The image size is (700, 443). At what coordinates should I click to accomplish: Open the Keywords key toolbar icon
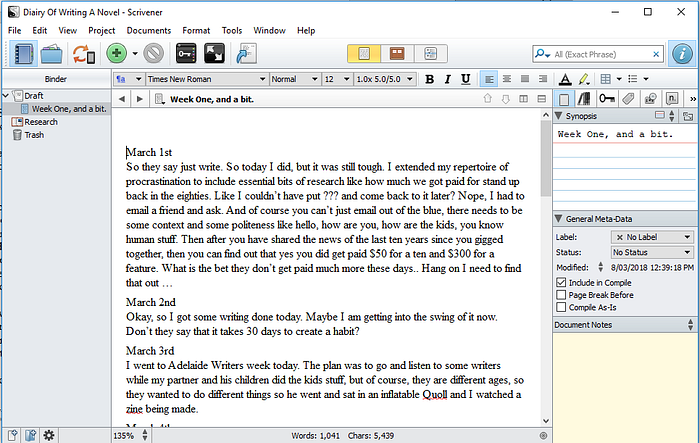(x=186, y=54)
